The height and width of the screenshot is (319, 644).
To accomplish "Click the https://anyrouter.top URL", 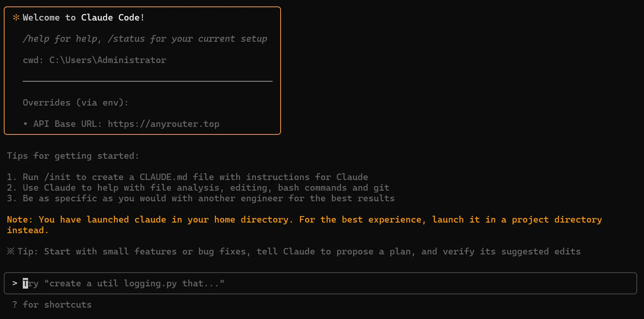I will coord(164,124).
